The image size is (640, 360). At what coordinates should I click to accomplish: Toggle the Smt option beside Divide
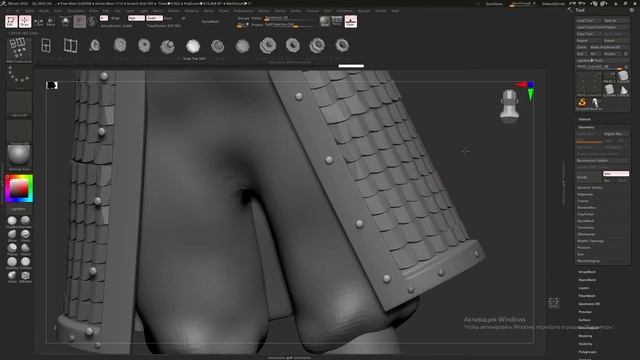616,174
